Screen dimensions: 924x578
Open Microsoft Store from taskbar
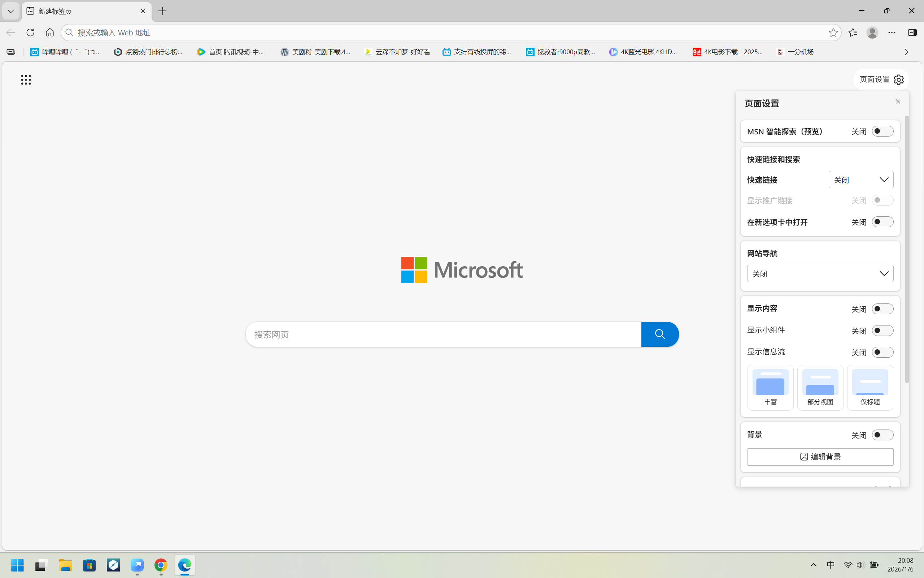click(x=90, y=565)
